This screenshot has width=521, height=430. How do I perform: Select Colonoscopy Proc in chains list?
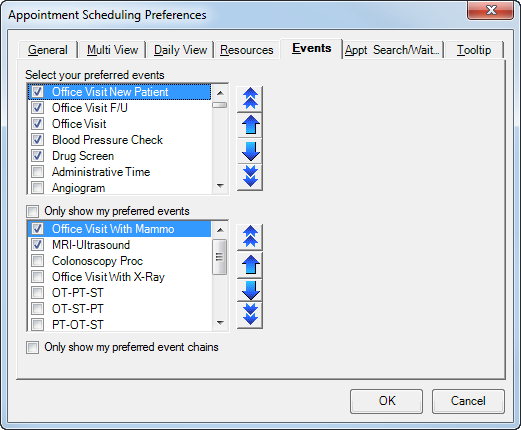(97, 261)
